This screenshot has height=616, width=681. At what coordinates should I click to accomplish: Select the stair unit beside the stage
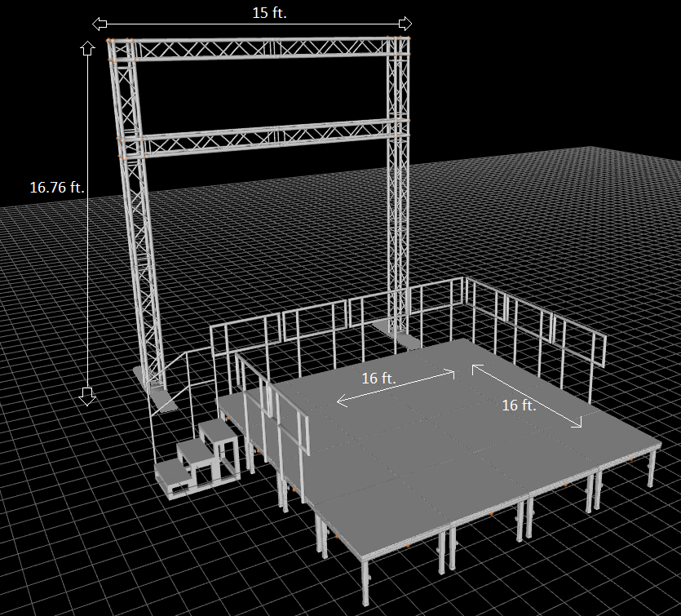click(197, 459)
